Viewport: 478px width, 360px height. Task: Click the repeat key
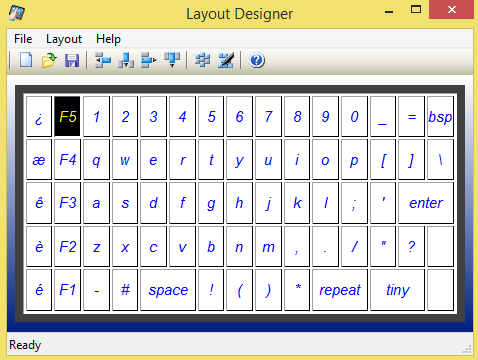[340, 290]
